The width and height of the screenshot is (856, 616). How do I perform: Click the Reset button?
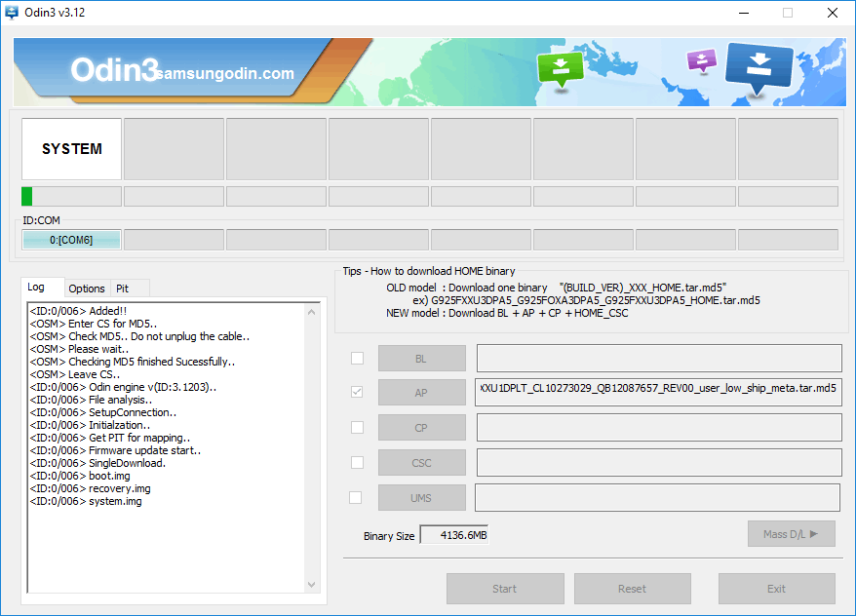pyautogui.click(x=632, y=589)
